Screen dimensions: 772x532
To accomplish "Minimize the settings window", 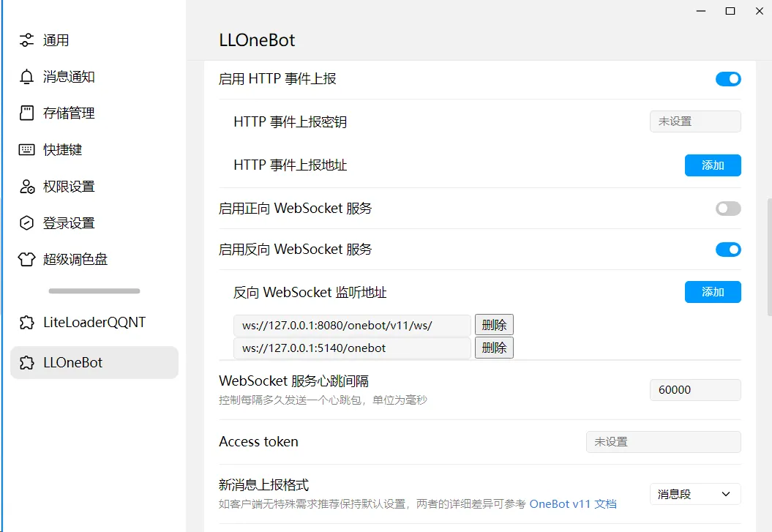I will coord(700,11).
